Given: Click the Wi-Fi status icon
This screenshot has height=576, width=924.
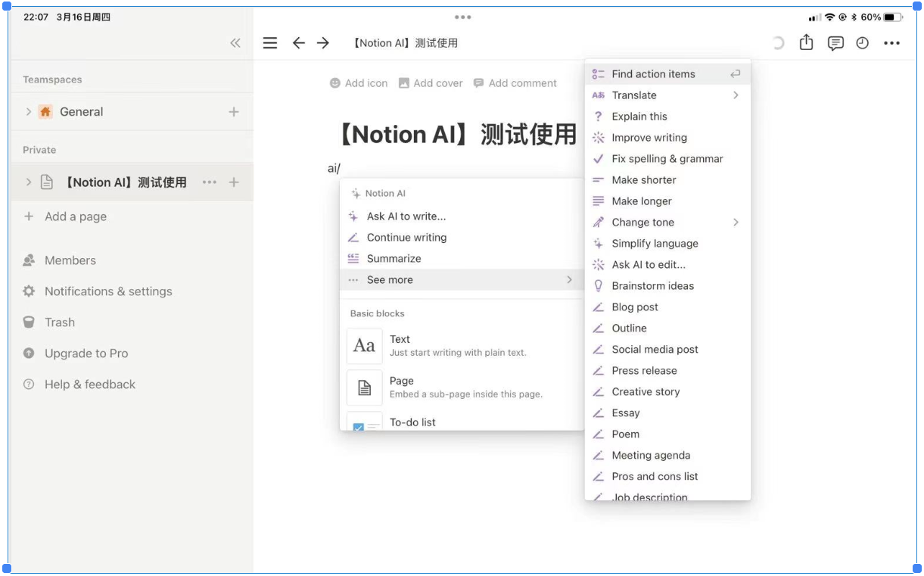Looking at the screenshot, I should click(x=830, y=17).
